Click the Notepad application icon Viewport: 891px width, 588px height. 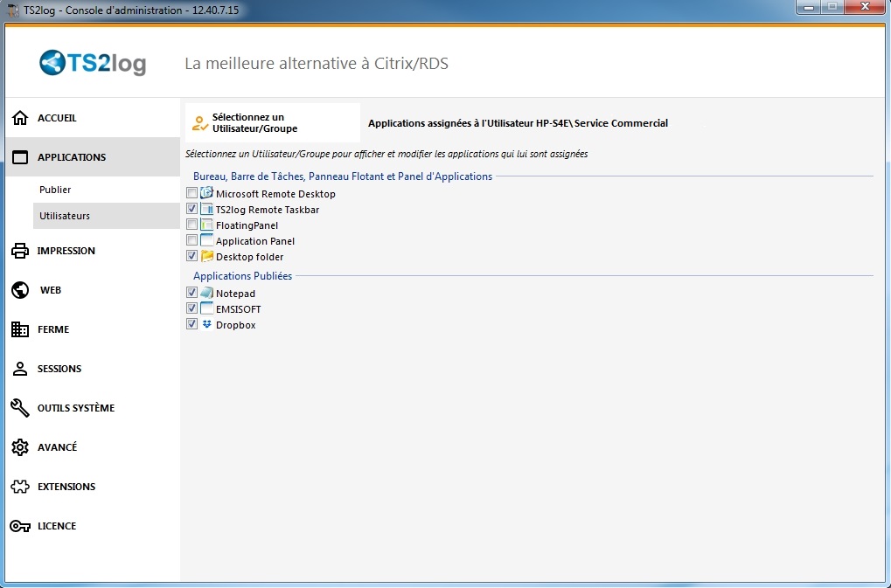(207, 293)
